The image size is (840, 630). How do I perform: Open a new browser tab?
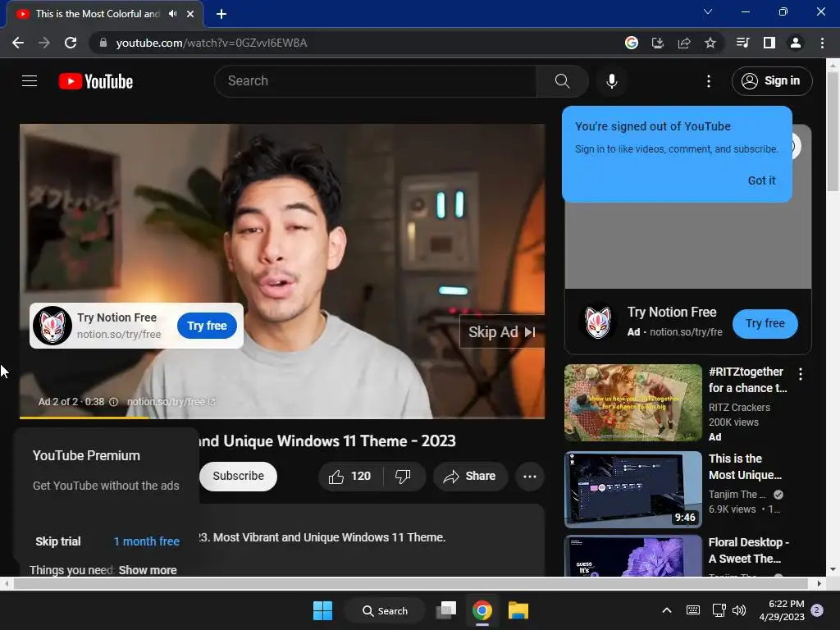221,14
